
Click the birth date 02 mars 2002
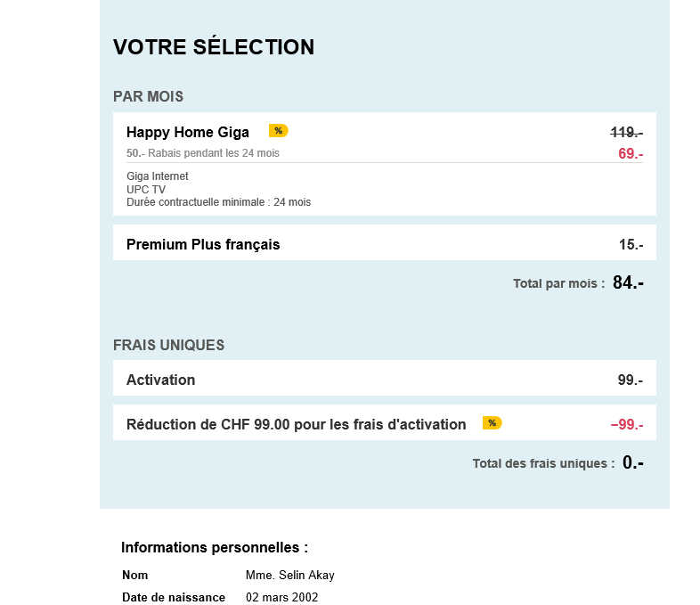281,597
